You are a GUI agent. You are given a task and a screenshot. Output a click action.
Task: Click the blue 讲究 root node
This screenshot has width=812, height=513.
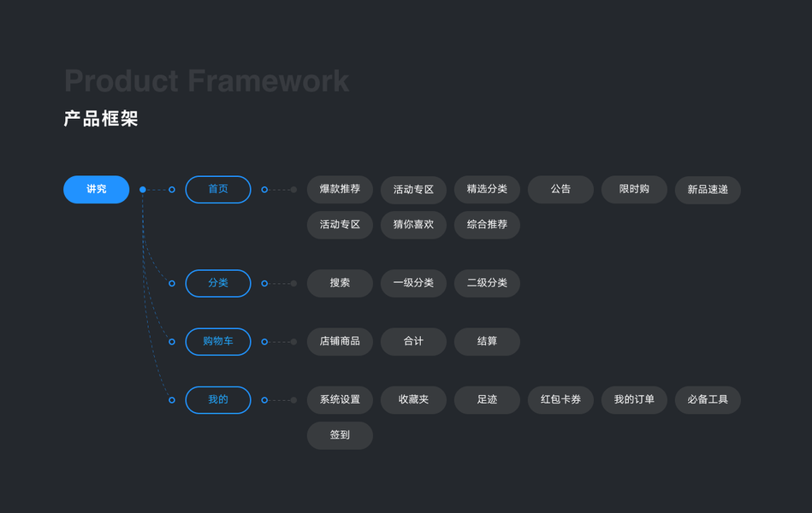pos(96,189)
